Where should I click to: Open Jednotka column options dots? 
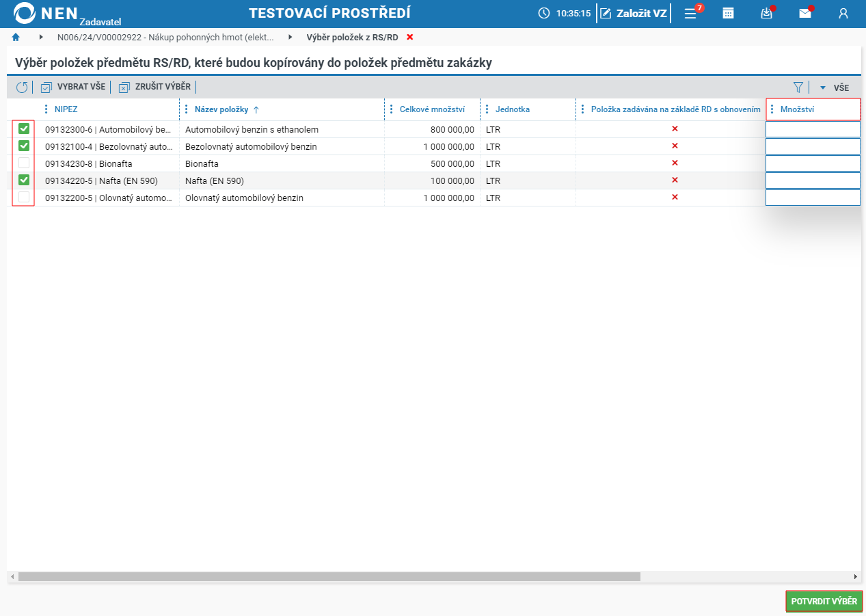tap(487, 109)
